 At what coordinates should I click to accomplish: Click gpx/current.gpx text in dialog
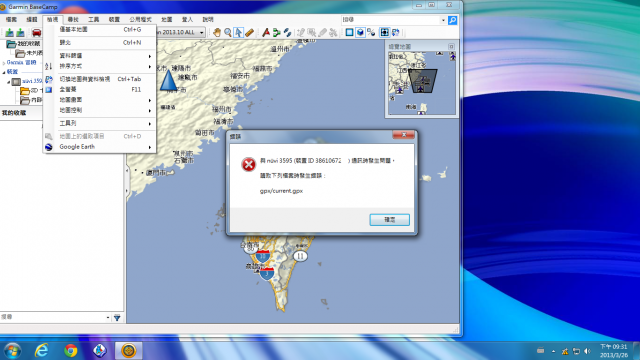click(281, 191)
